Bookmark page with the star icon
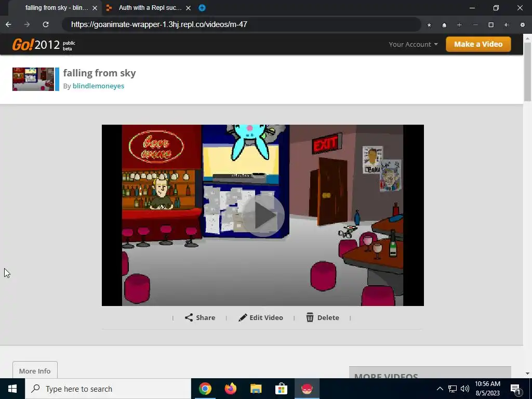The height and width of the screenshot is (399, 532). click(429, 25)
